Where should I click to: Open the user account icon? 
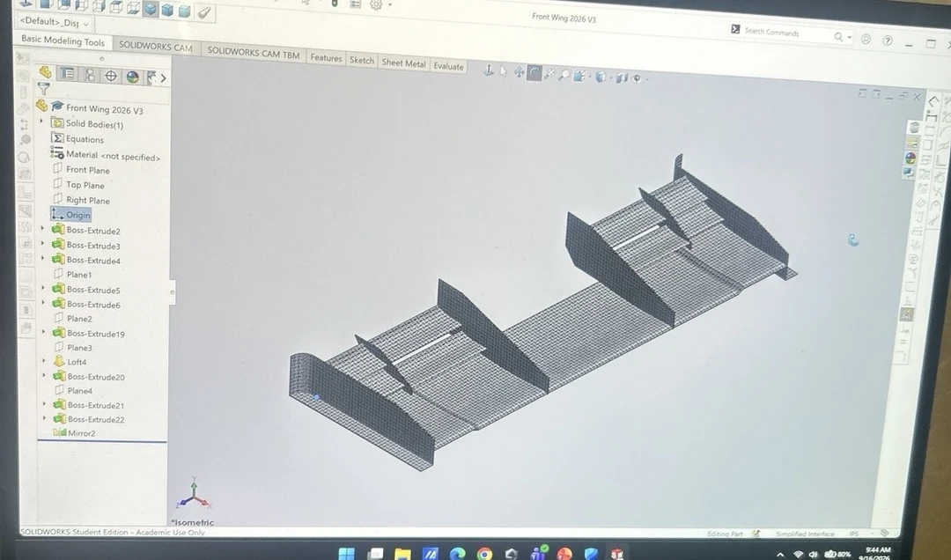tap(866, 39)
